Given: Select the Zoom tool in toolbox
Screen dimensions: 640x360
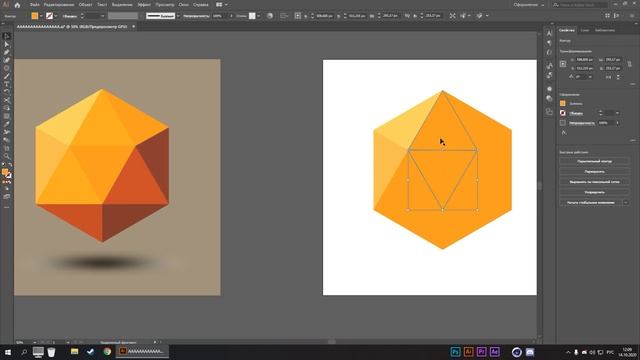Looking at the screenshot, I should (7, 156).
